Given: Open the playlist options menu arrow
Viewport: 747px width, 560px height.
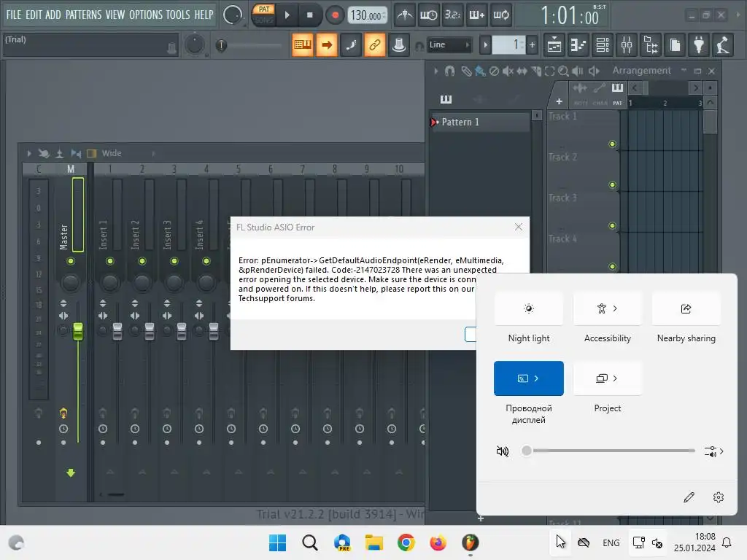Looking at the screenshot, I should click(436, 71).
